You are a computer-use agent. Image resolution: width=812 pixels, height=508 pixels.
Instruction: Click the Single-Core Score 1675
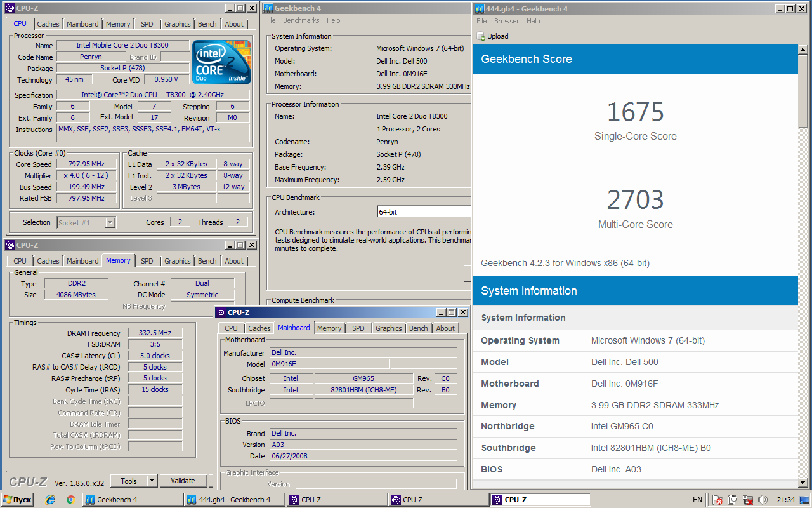point(635,112)
